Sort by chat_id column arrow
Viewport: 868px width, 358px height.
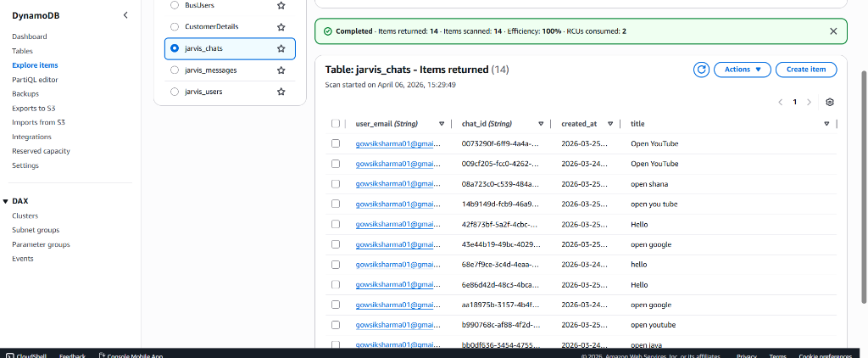pos(541,124)
